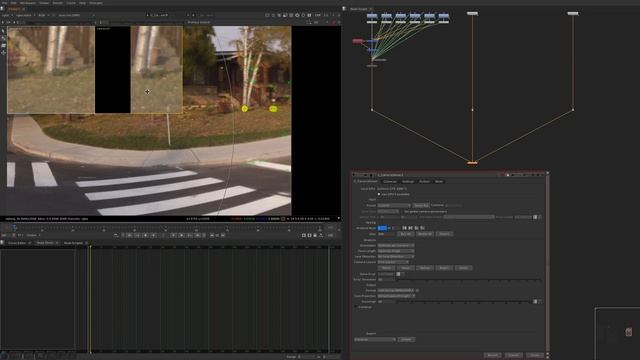Open the Viewer menu
This screenshot has height=360, width=640.
44,3
